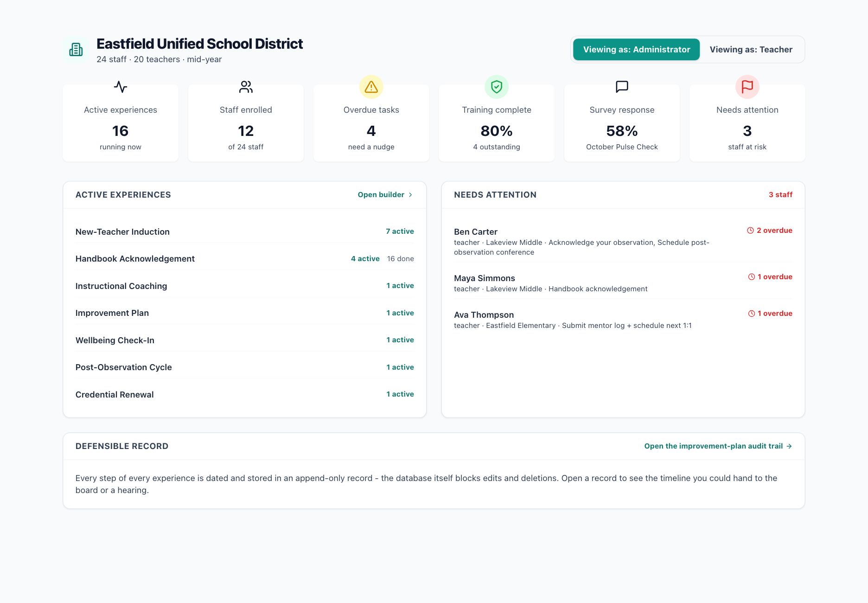The height and width of the screenshot is (603, 868).
Task: Click the Staff enrolled people icon
Action: point(246,87)
